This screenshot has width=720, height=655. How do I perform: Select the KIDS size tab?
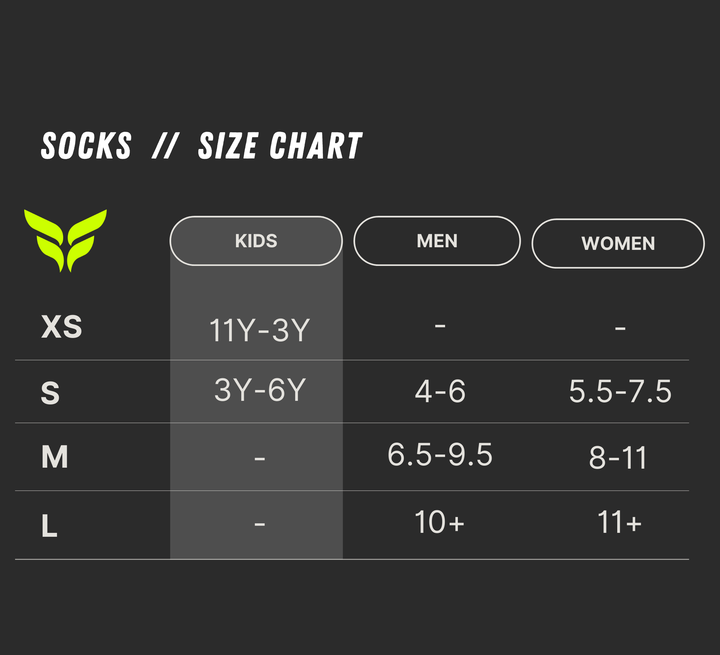tap(256, 241)
